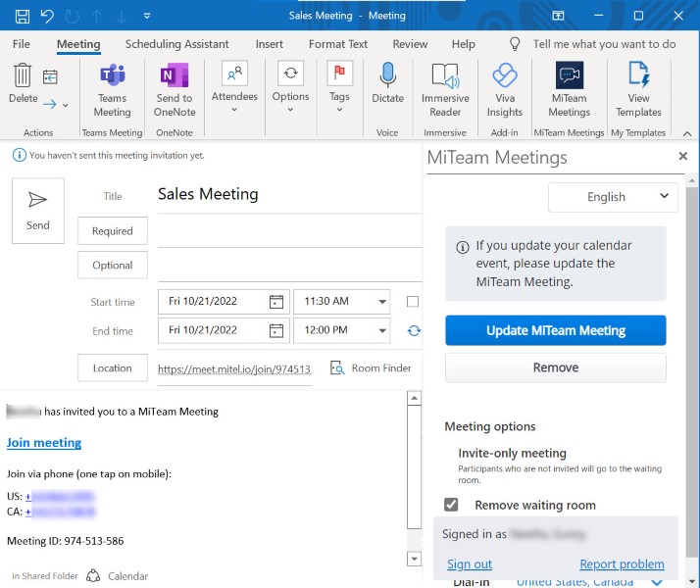Click the Join meeting link
700x588 pixels.
[44, 443]
